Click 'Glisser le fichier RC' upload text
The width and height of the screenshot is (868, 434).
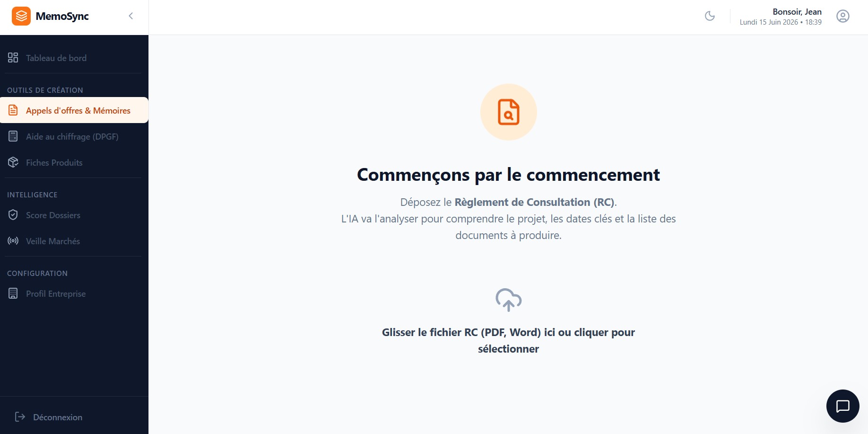click(x=508, y=340)
